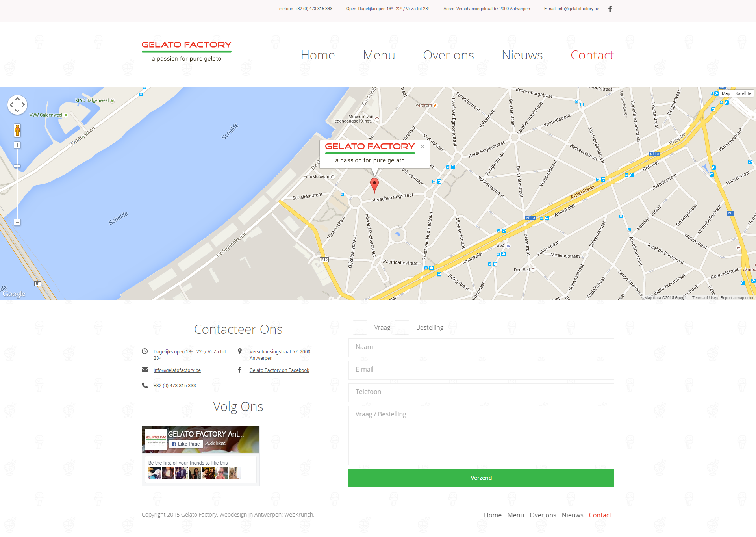Open GELATO FACTORY Ant... Facebook page title
Screen dimensions: 756x537
pos(206,434)
